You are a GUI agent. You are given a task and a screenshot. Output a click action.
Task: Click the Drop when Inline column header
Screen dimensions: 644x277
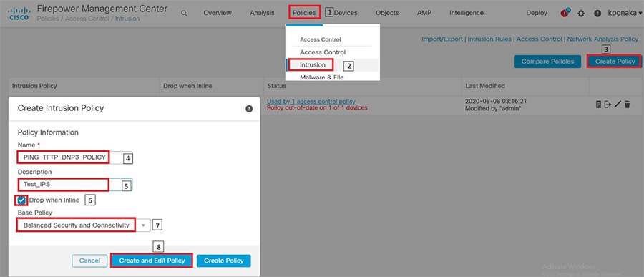tap(187, 86)
